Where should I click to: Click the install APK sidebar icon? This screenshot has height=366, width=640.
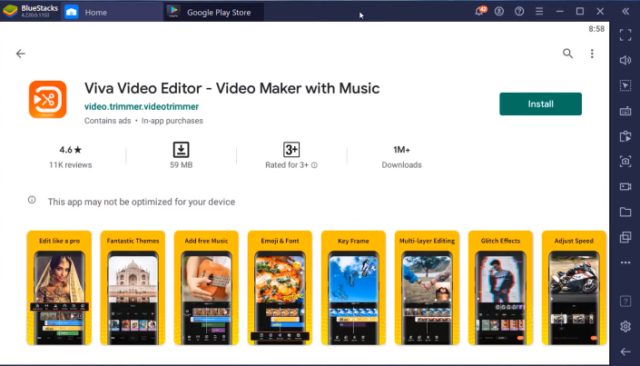pyautogui.click(x=625, y=136)
